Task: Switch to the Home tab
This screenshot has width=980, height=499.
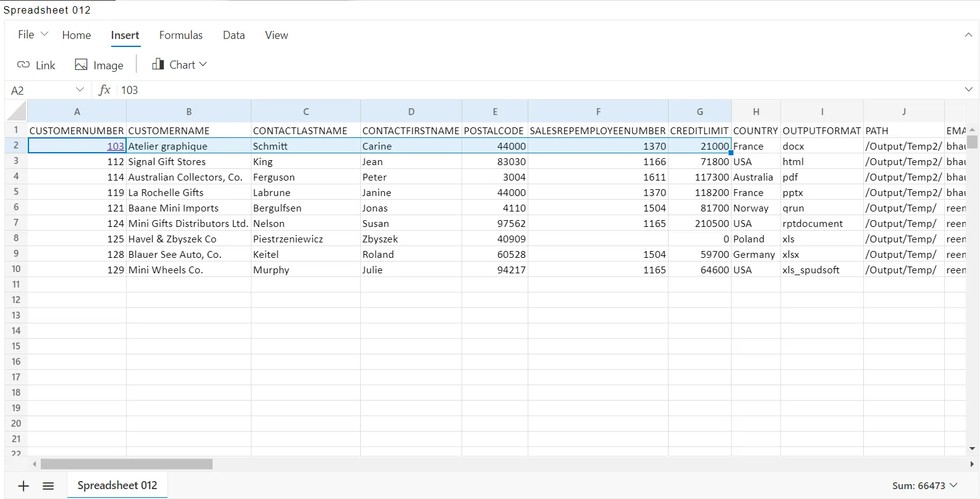Action: 77,35
